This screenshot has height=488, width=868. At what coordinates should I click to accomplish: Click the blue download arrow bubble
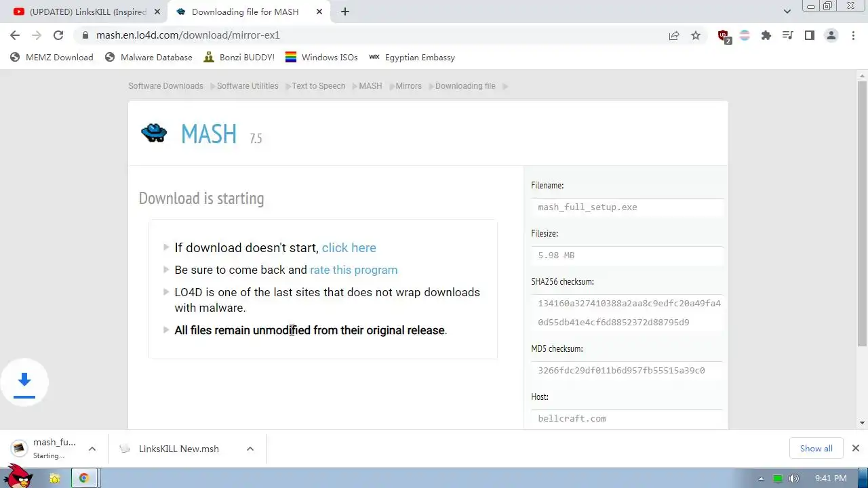click(24, 382)
